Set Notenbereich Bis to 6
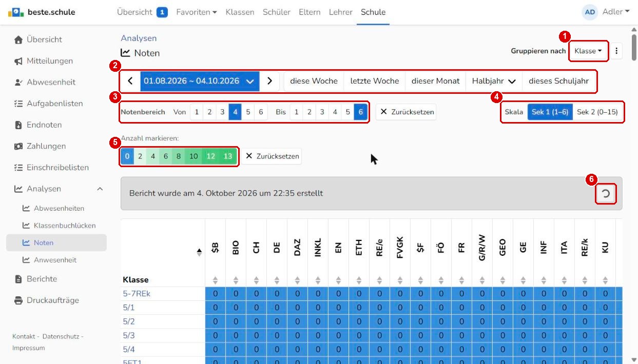 (x=361, y=112)
